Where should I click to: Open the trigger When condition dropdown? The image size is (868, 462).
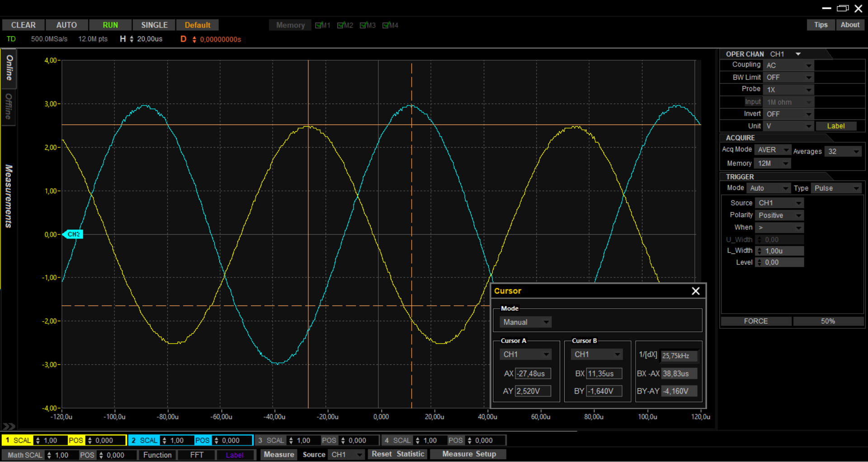click(779, 228)
